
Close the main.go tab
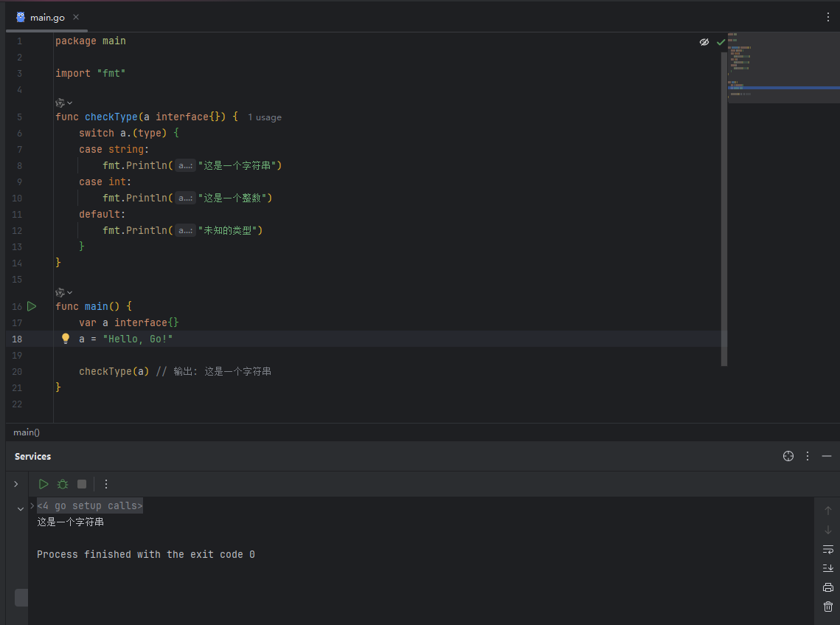[x=76, y=17]
